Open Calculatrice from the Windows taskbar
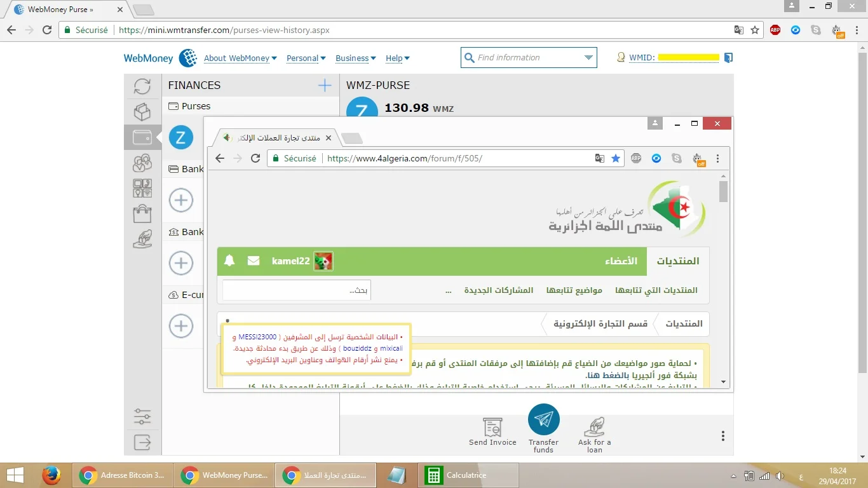 coord(467,475)
